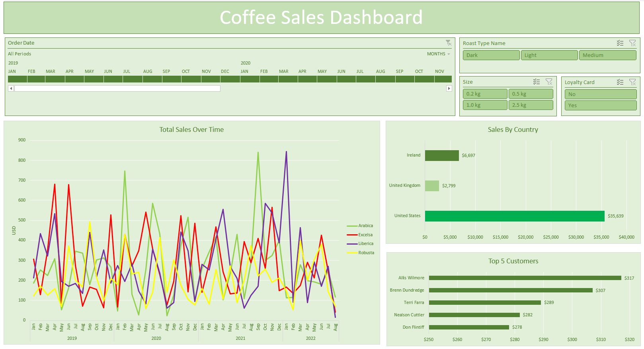This screenshot has height=349, width=644.
Task: Toggle multi-select on Size slicer
Action: click(x=537, y=82)
